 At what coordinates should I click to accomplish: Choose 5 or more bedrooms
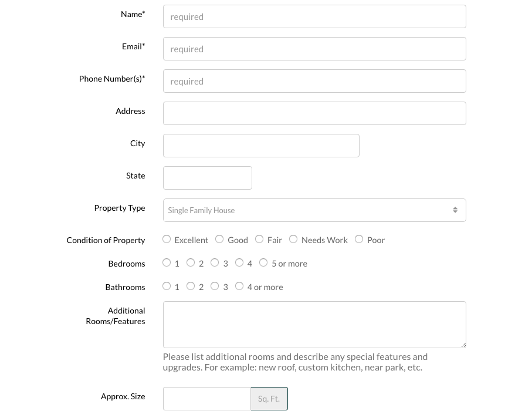click(x=263, y=262)
